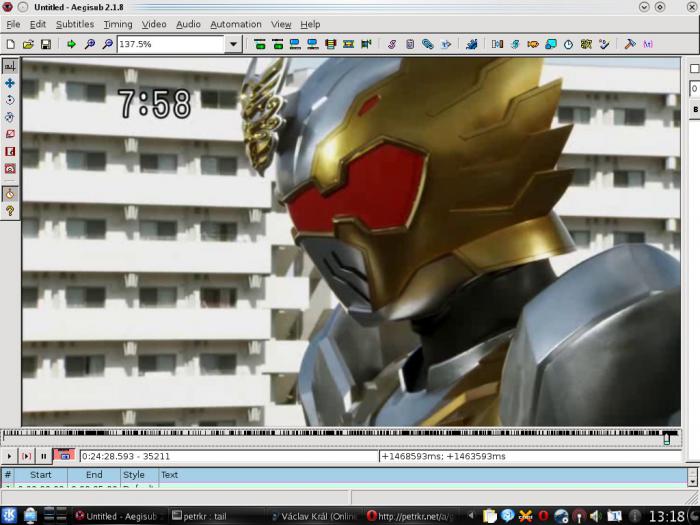Image resolution: width=700 pixels, height=525 pixels.
Task: Click Jump video to end icon
Action: coord(278,44)
